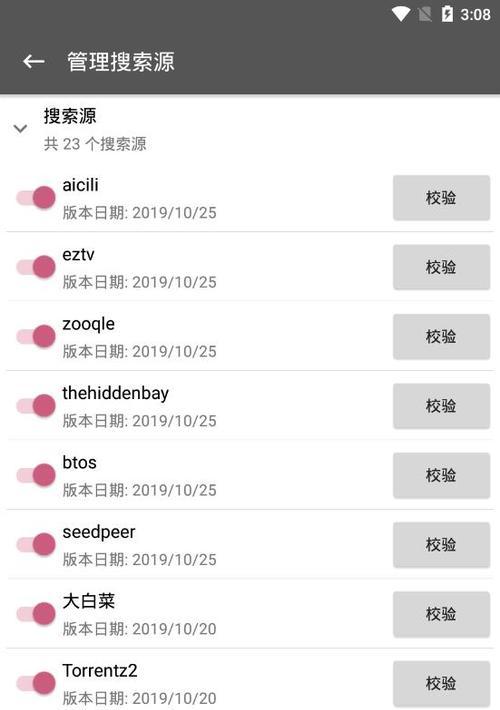Toggle the thehiddenbay source switch
Screen dimensions: 500x710
coord(36,406)
